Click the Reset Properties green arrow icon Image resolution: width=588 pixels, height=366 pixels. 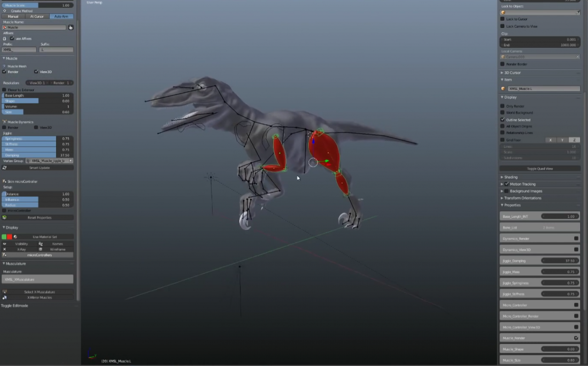pyautogui.click(x=5, y=217)
